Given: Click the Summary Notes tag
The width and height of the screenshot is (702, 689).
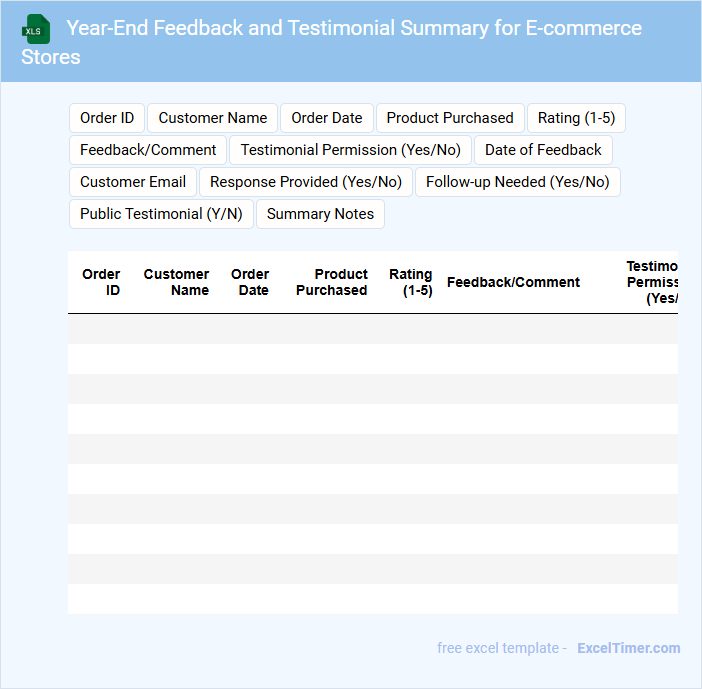Looking at the screenshot, I should (x=320, y=214).
